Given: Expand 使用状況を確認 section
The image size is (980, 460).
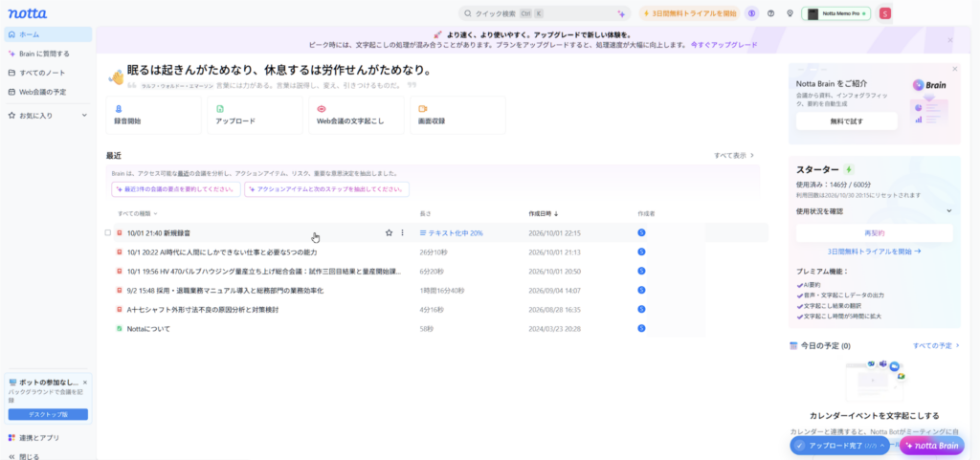Looking at the screenshot, I should (875, 211).
